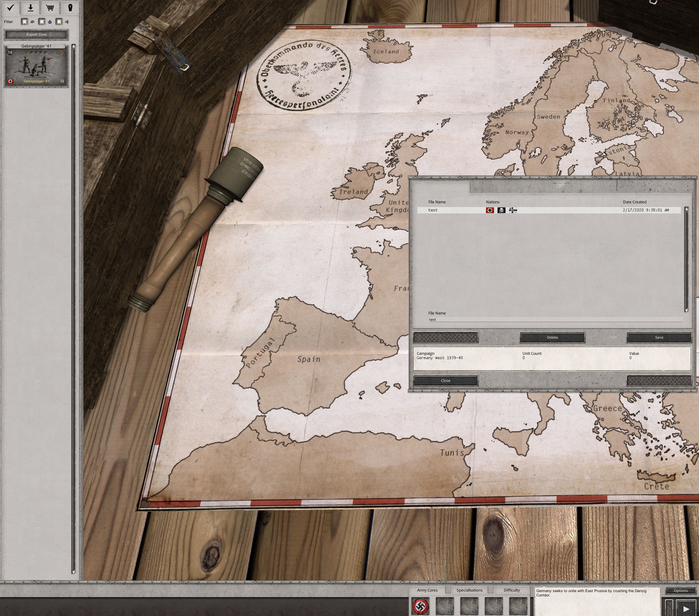Open the coffin casualties tab
Image resolution: width=699 pixels, height=616 pixels.
(x=70, y=7)
